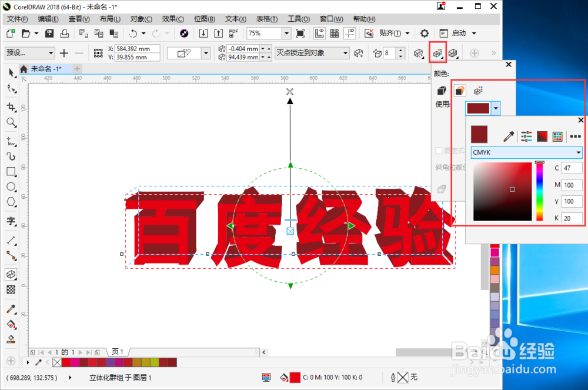This screenshot has height=390, width=588.
Task: Select the Parallel Dimension tool
Action: click(x=11, y=240)
